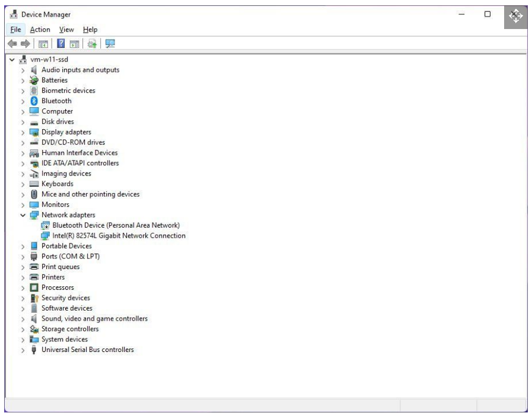This screenshot has width=532, height=416.
Task: Click the Mice and other pointing devices icon
Action: (34, 194)
